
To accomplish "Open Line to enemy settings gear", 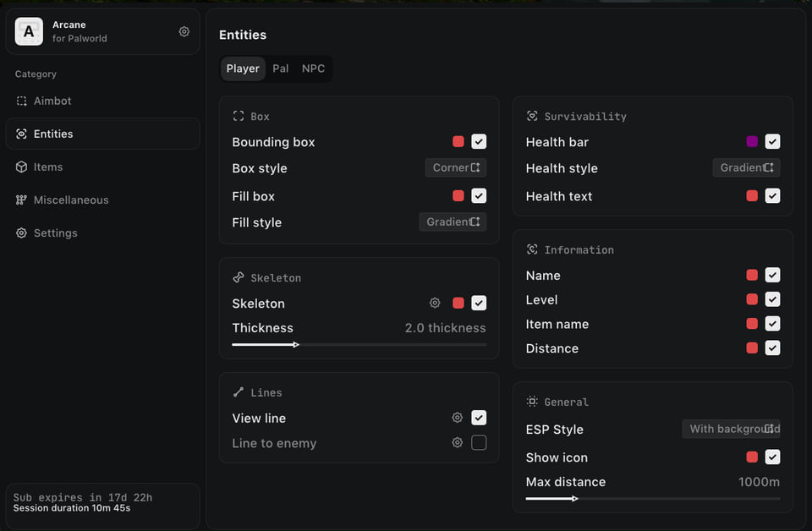I will 458,442.
